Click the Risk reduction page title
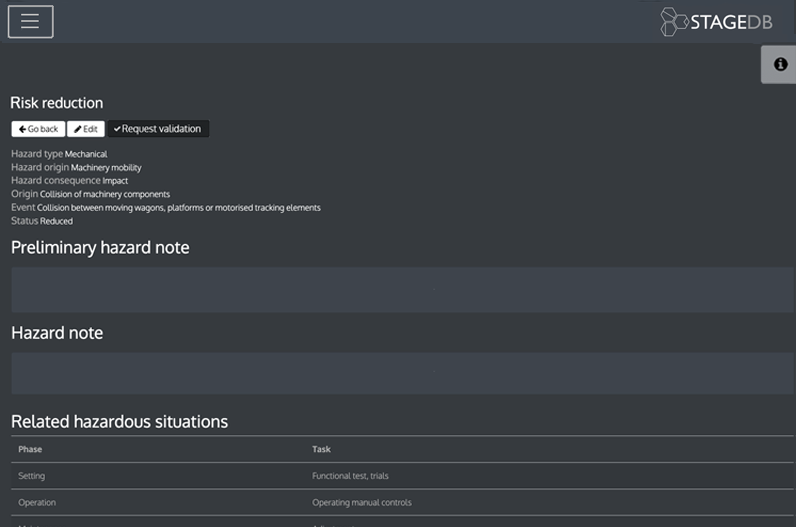 57,103
